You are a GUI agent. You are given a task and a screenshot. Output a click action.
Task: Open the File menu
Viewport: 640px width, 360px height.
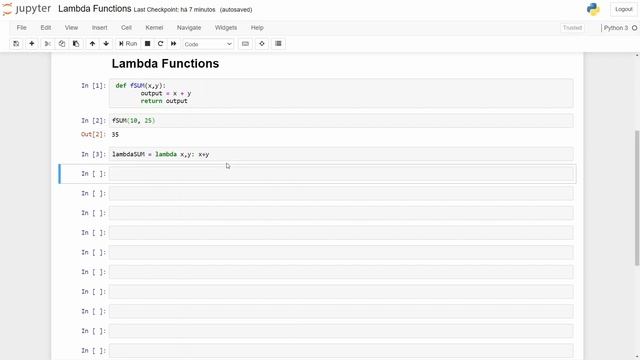[x=22, y=28]
